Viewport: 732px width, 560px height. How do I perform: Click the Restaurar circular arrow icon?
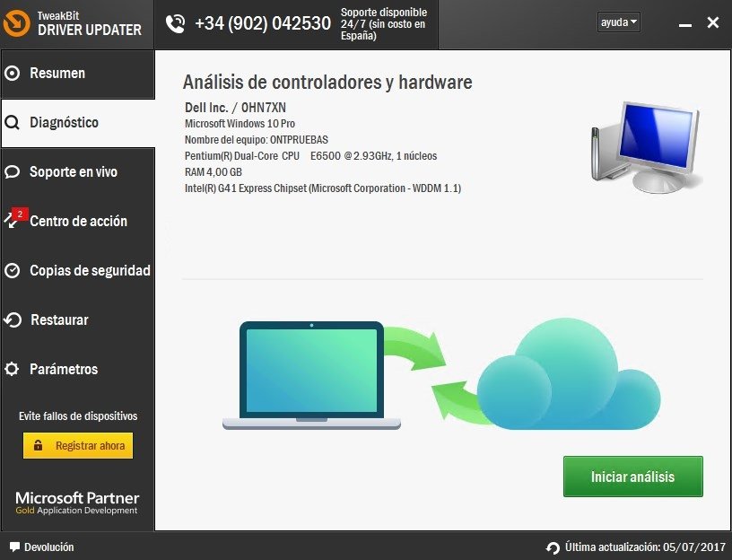click(13, 319)
